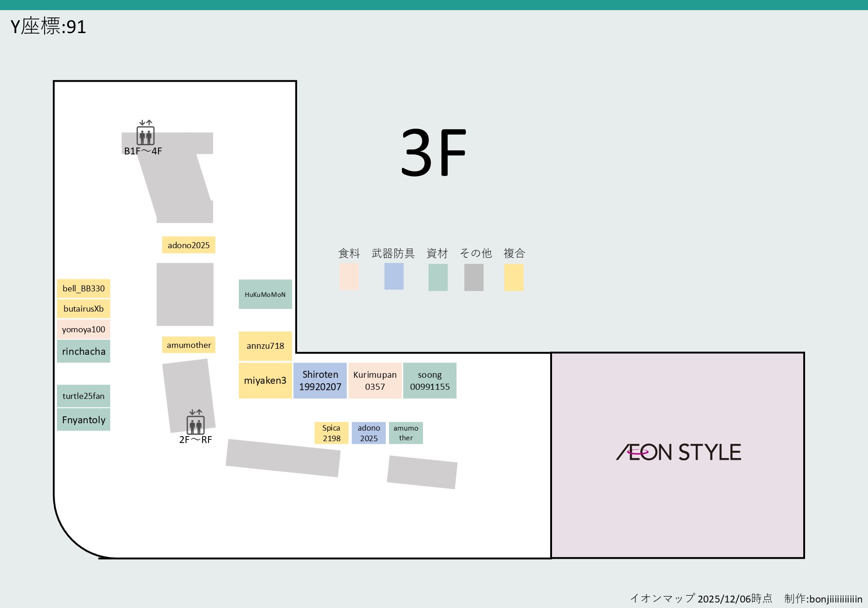Select the Shiroten19920207 weapon shop
This screenshot has height=608, width=868.
click(320, 381)
